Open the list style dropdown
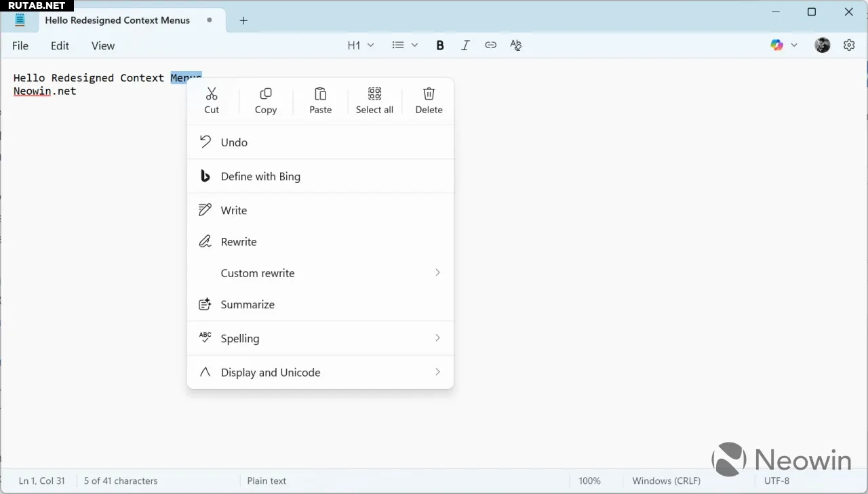Viewport: 868px width, 494px height. coord(405,45)
